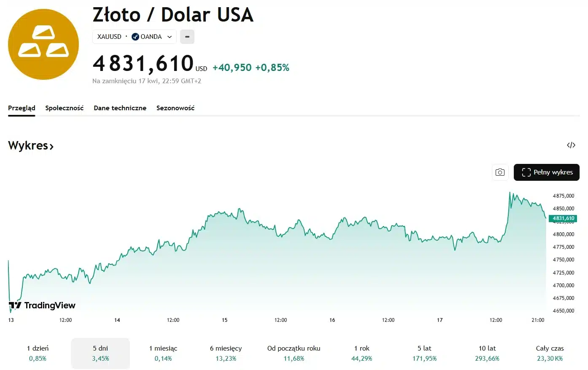
Task: Open embed code icon beside Wykres
Action: coord(571,145)
